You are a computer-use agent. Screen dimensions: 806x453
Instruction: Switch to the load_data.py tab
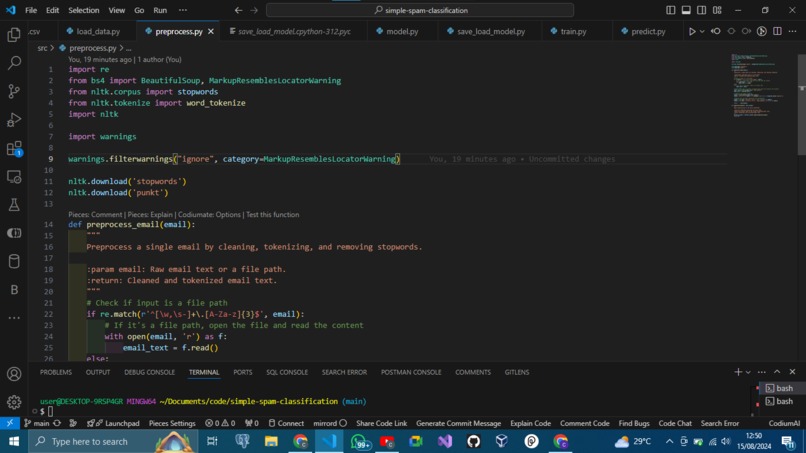(98, 31)
